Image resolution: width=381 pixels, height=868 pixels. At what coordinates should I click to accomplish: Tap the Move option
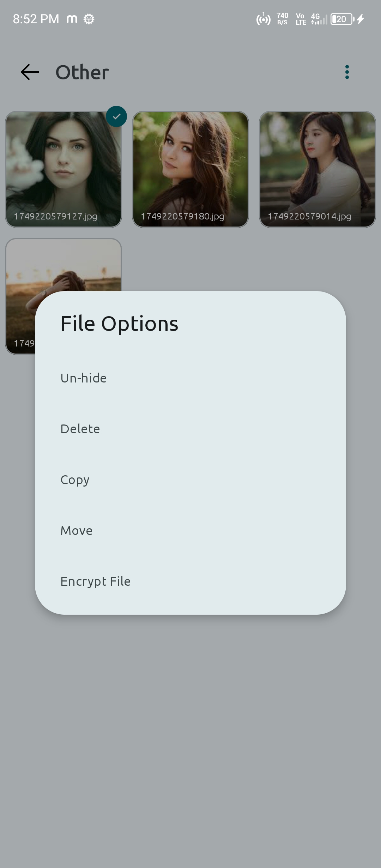click(76, 530)
